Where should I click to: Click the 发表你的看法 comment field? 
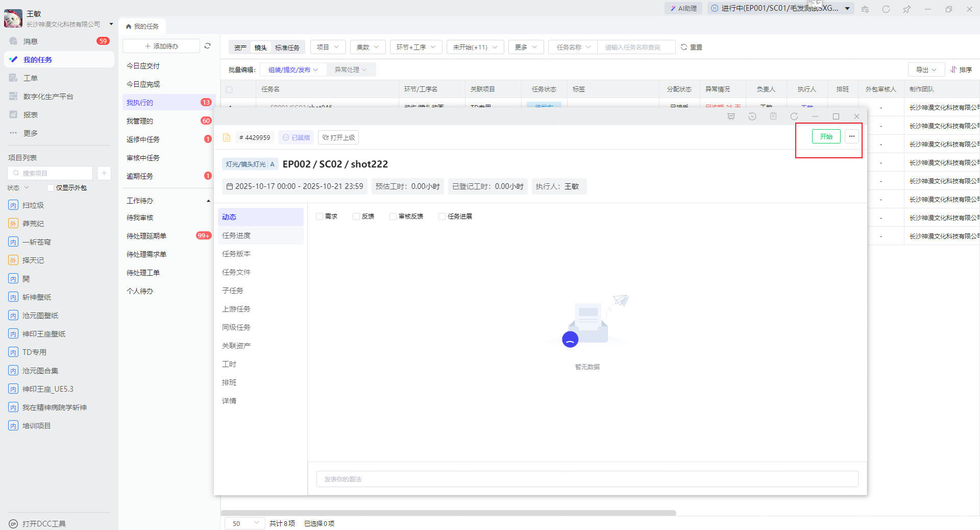point(587,479)
